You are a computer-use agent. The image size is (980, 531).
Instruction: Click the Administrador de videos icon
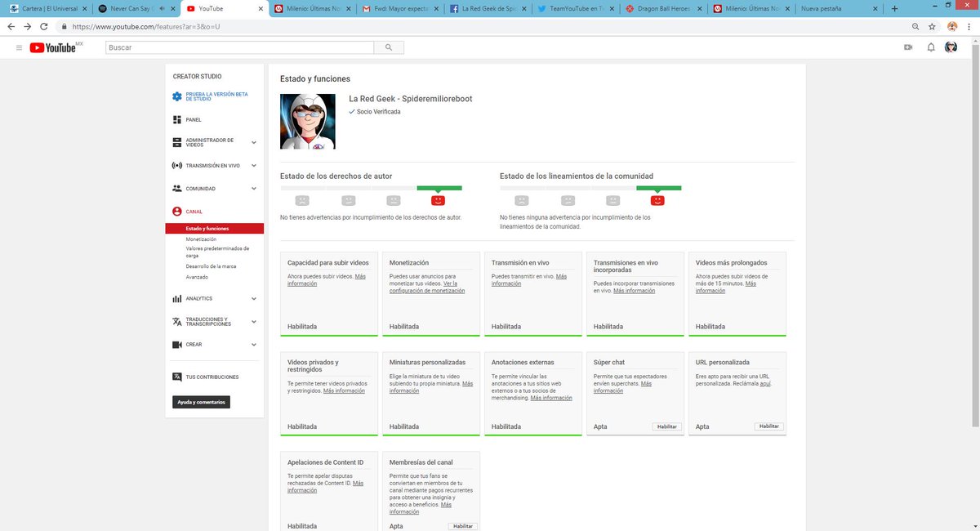pyautogui.click(x=177, y=142)
